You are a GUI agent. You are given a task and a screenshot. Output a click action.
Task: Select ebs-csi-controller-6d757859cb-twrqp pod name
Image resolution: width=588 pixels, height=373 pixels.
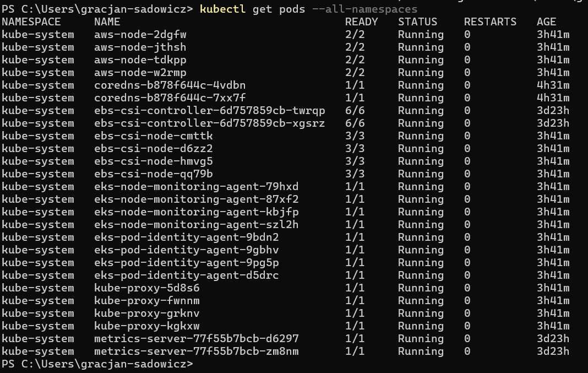(209, 111)
